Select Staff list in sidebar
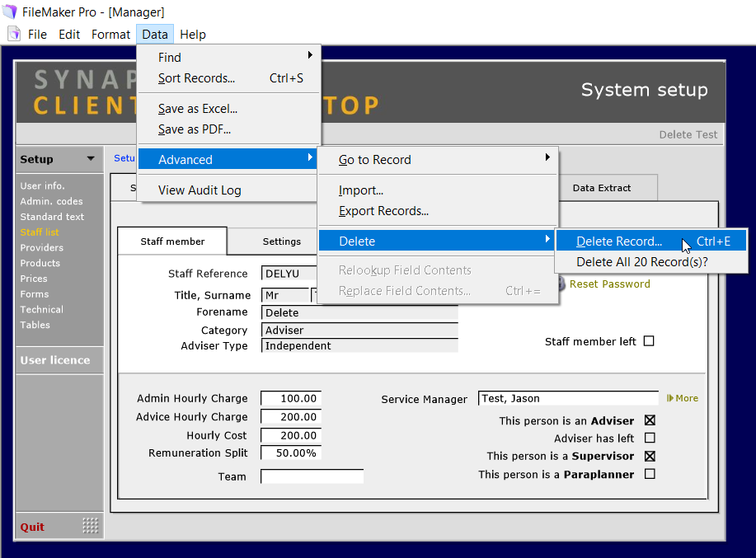 click(x=40, y=232)
